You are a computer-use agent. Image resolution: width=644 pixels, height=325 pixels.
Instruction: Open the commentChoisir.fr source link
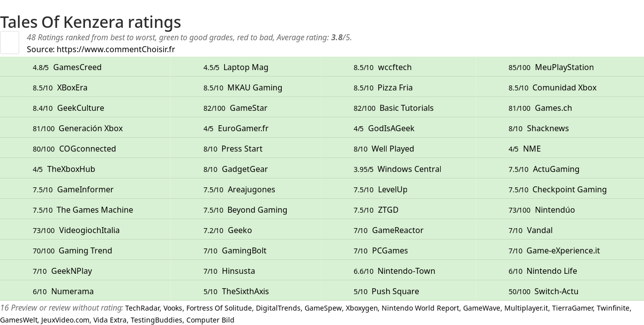coord(116,49)
